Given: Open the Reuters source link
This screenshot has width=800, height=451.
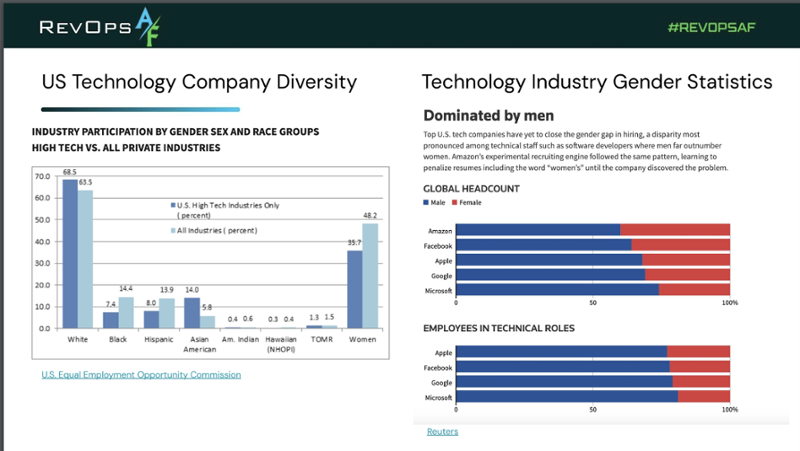Looking at the screenshot, I should (x=442, y=431).
